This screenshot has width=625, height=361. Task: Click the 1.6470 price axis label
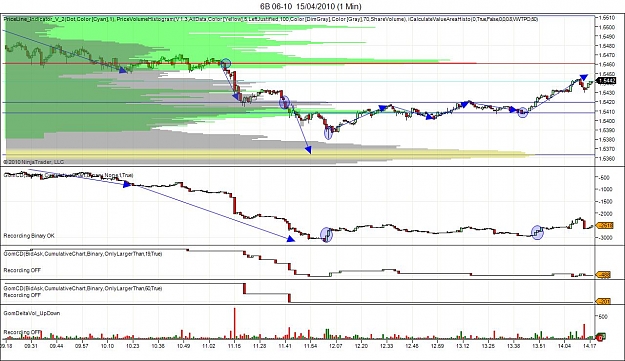(607, 55)
